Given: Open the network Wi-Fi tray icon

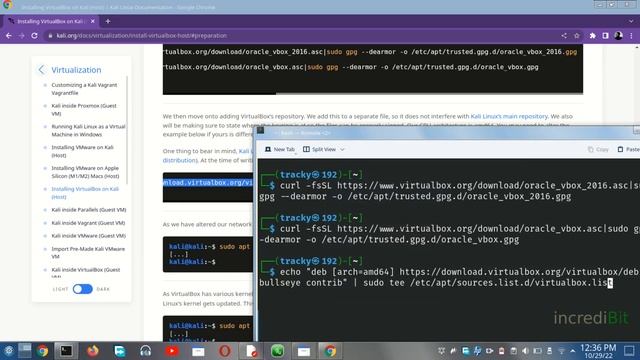Looking at the screenshot, I should click(x=562, y=351).
